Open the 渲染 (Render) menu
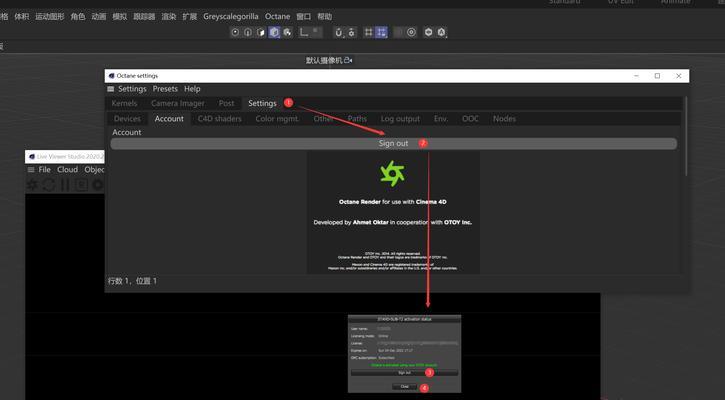 point(169,17)
